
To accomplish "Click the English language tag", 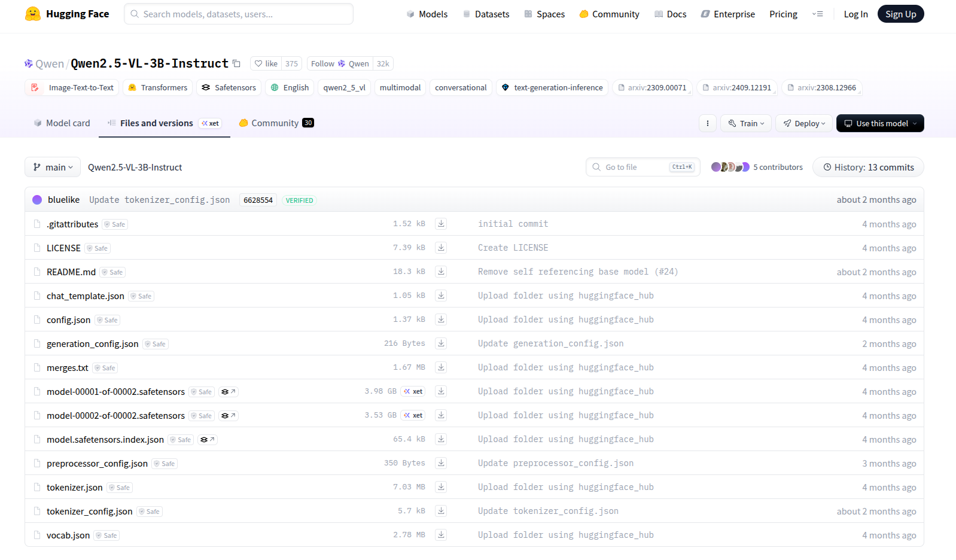I will [290, 87].
